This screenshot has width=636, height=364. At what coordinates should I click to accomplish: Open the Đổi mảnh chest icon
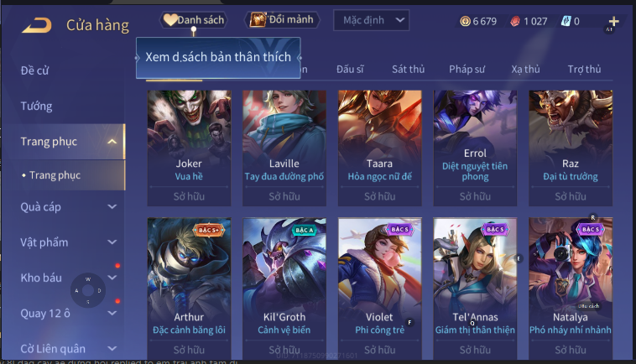(x=258, y=19)
